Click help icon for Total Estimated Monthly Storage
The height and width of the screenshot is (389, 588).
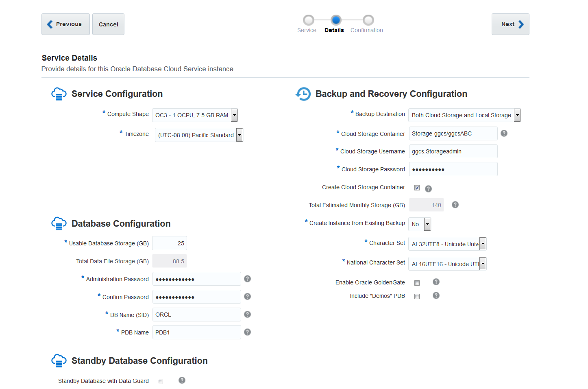(455, 205)
